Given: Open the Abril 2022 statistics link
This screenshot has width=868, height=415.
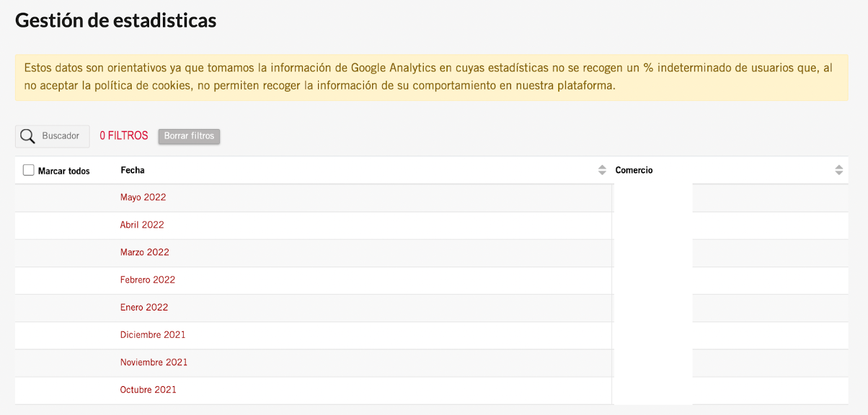Looking at the screenshot, I should (142, 225).
